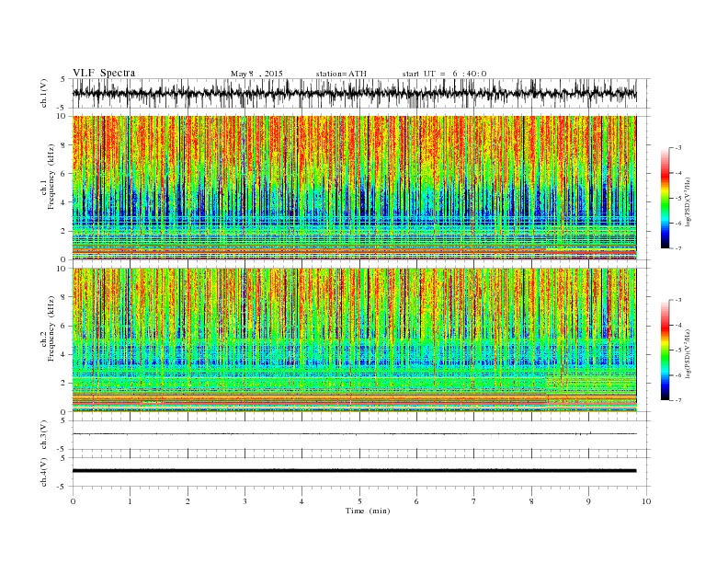Viewport: 728px width, 563px height.
Task: Click the "9" tick on the time axis
Action: (x=588, y=501)
